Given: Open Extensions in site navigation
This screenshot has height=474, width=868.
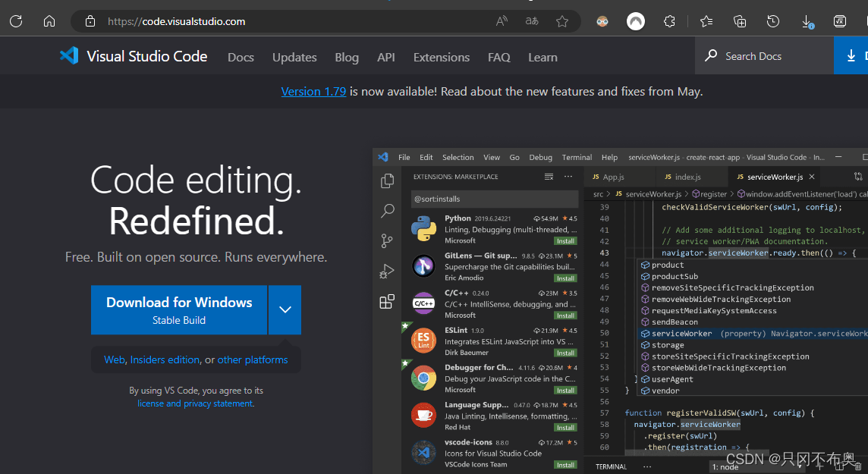Looking at the screenshot, I should pyautogui.click(x=441, y=57).
